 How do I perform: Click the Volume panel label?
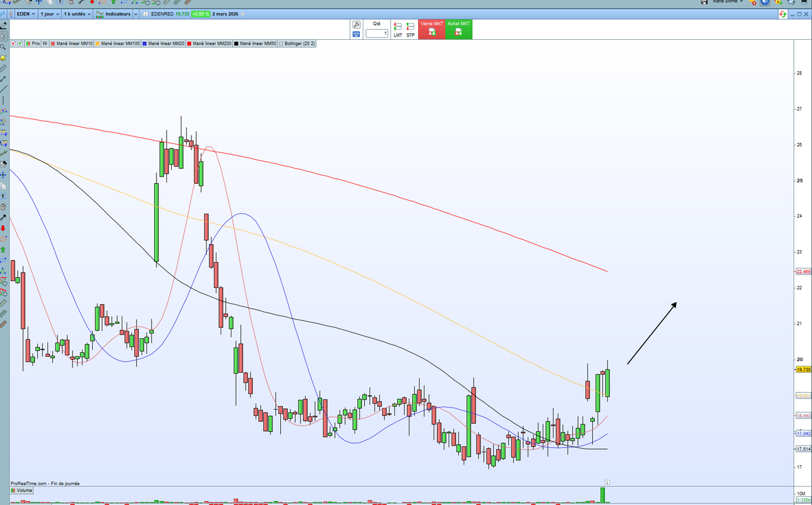22,490
